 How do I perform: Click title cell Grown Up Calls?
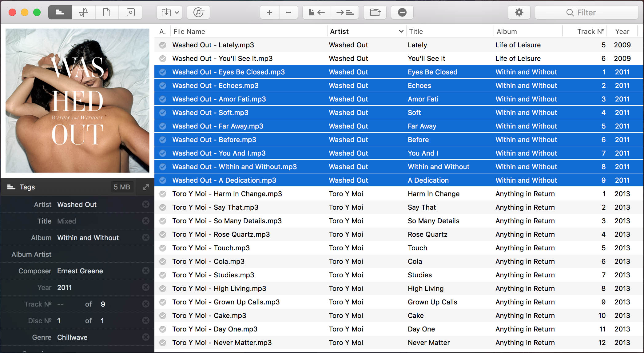[x=432, y=302]
